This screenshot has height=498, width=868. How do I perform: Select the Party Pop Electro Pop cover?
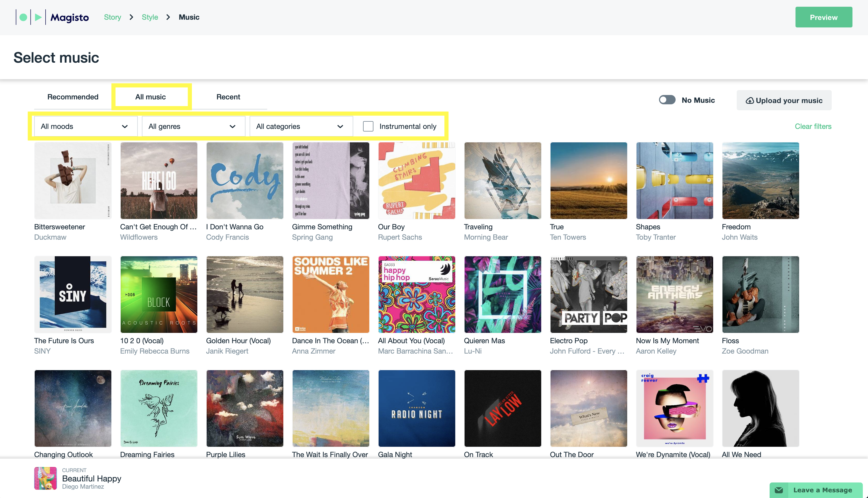pyautogui.click(x=589, y=295)
